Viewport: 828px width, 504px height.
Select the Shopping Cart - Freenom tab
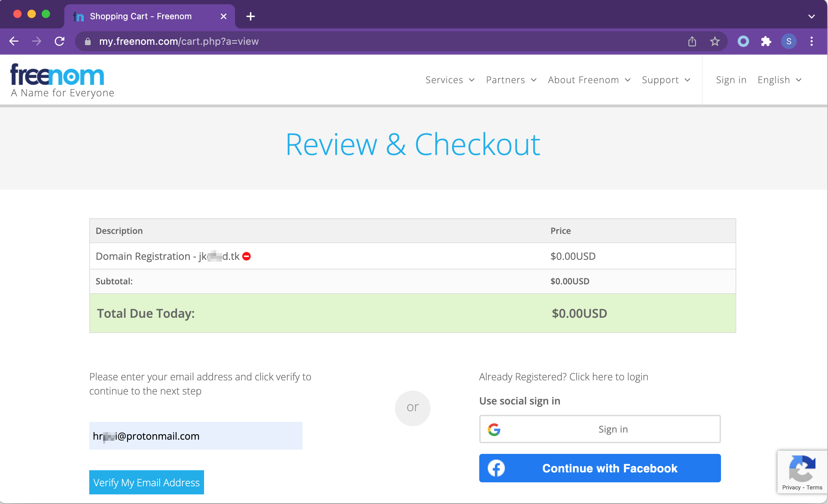pyautogui.click(x=149, y=16)
